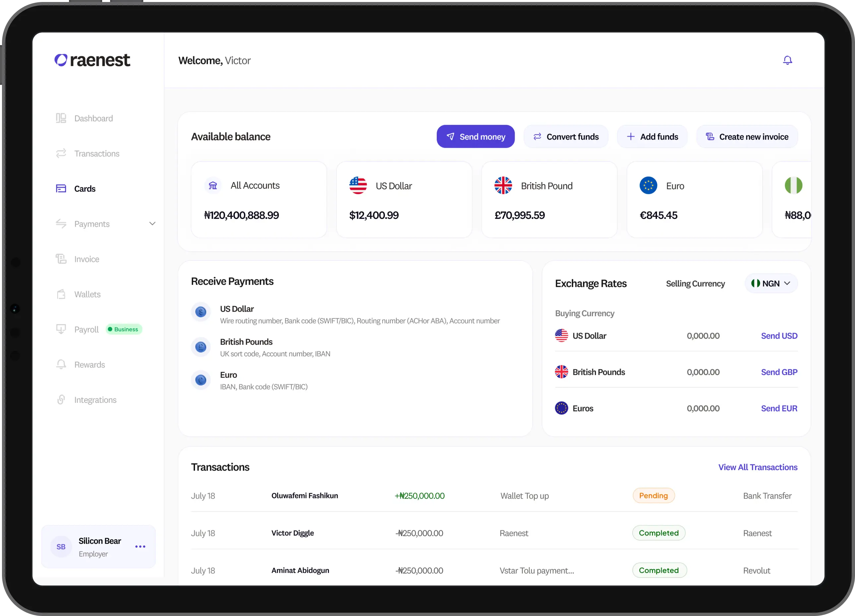Click the Rewards bell icon in sidebar
Viewport: 855px width, 616px height.
[x=61, y=364]
